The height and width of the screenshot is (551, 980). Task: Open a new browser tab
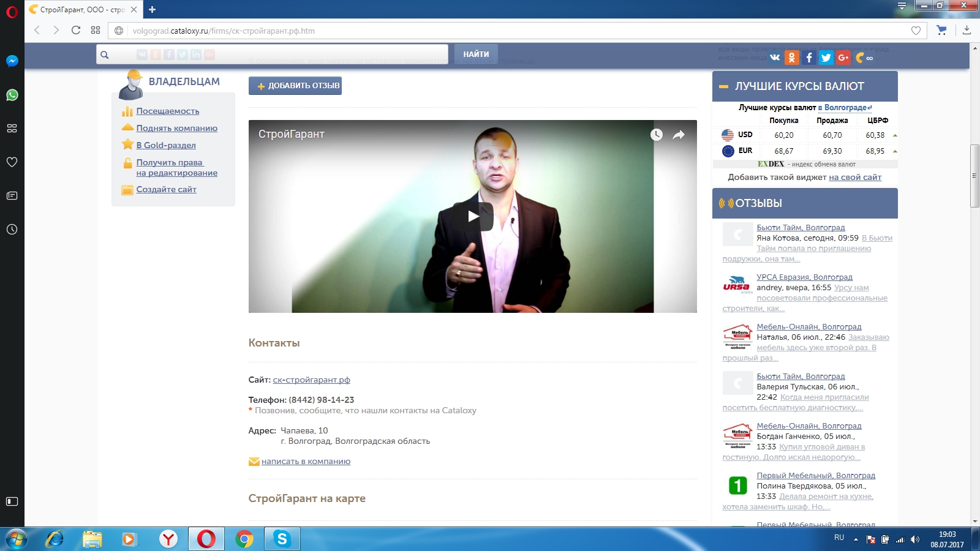point(153,9)
